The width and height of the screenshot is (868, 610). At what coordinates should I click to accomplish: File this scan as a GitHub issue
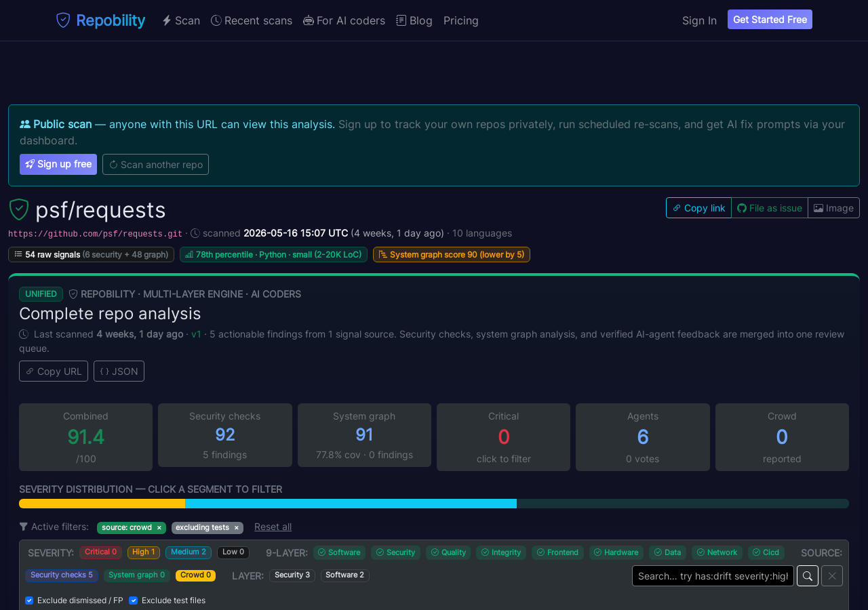770,208
